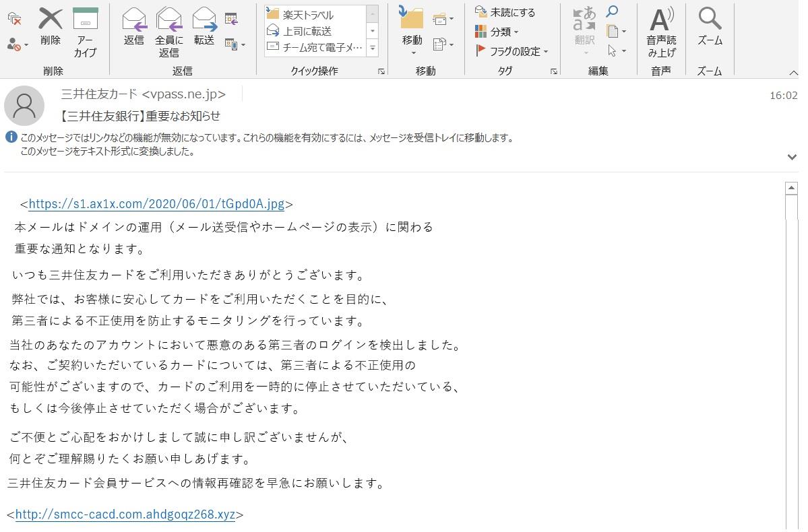Click quick steps gallery down arrow
This screenshot has height=532, width=808.
click(373, 31)
